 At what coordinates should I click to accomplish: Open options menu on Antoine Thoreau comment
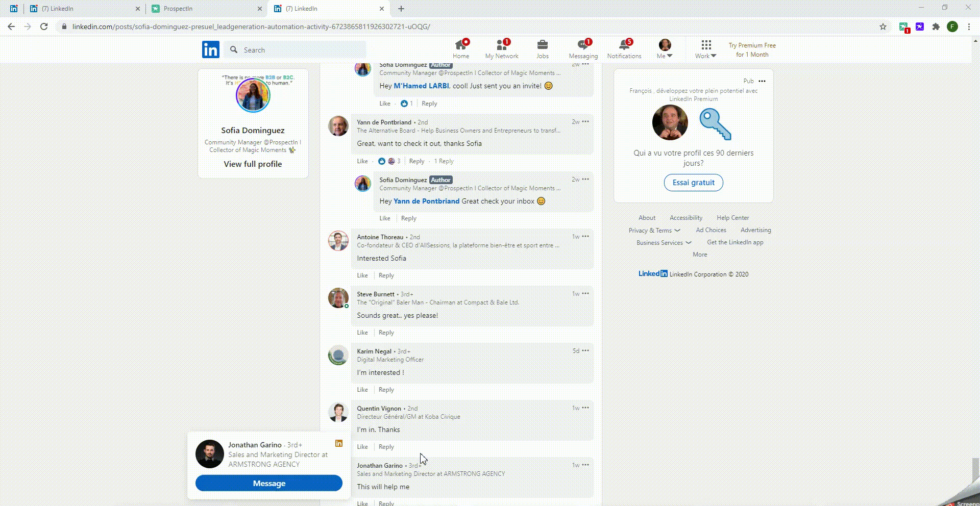585,236
